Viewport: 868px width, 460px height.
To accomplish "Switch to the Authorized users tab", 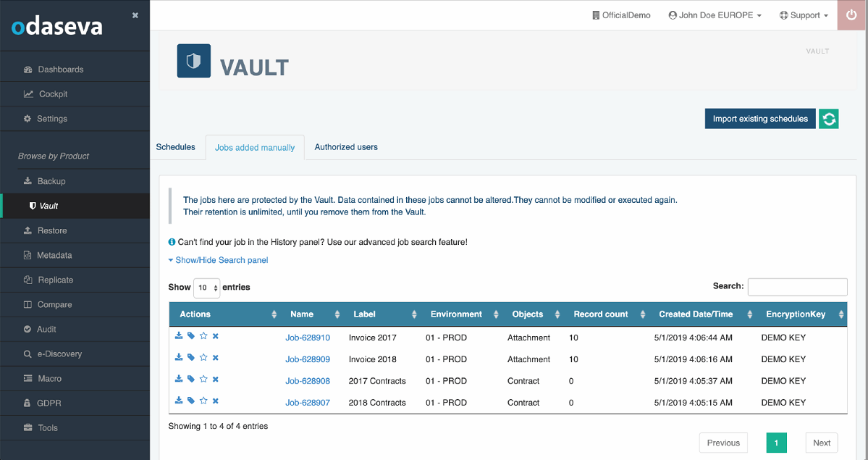I will 345,147.
